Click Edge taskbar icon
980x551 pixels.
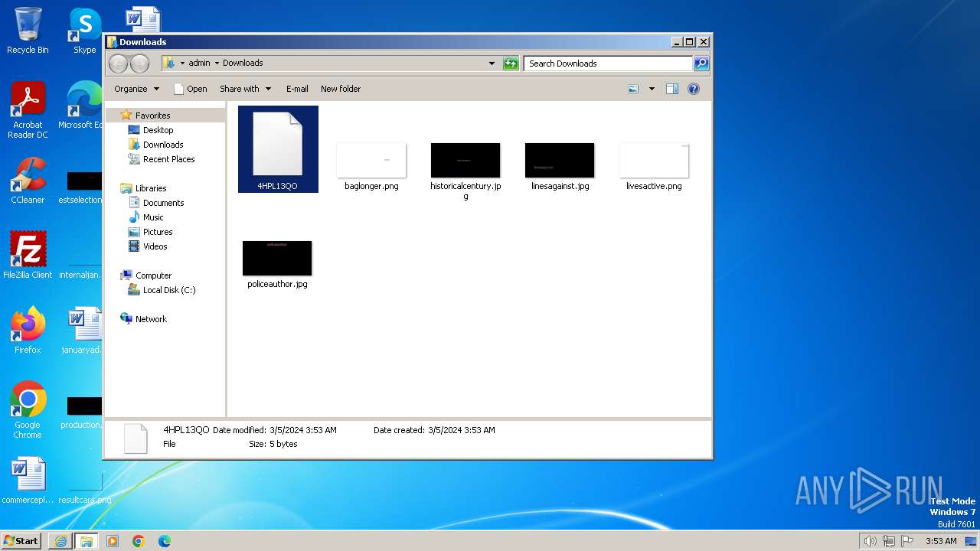point(165,541)
